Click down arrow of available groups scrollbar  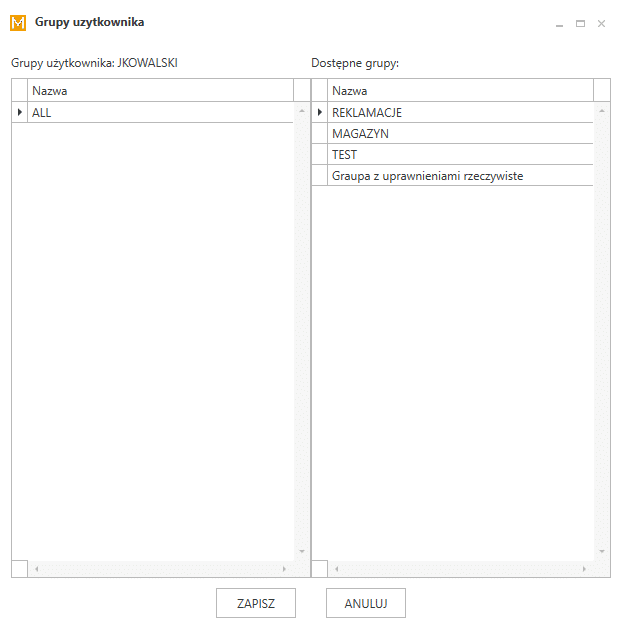pyautogui.click(x=602, y=551)
